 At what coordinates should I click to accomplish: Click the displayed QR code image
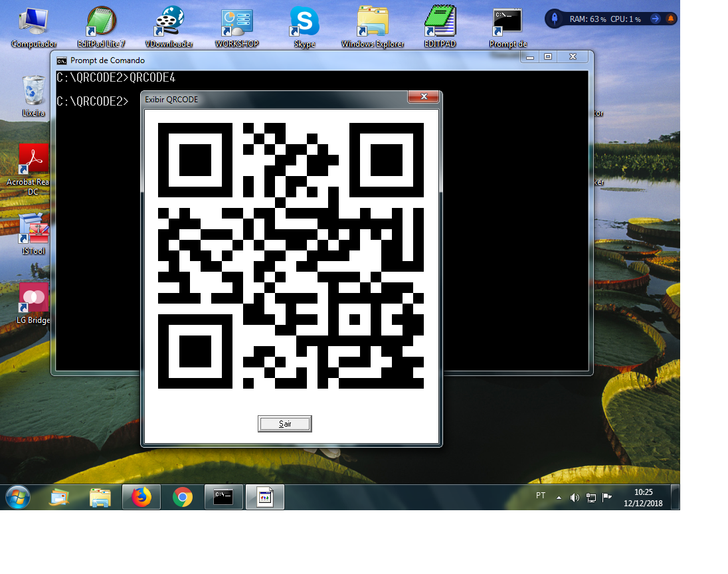291,255
